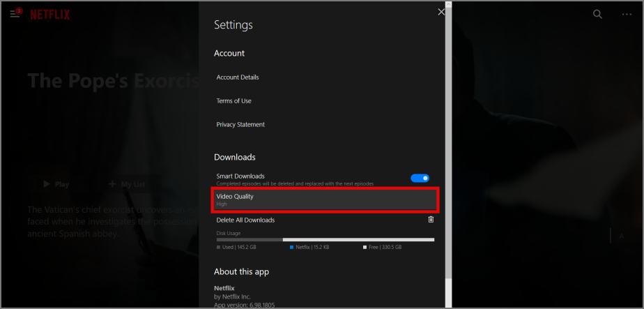Click the Play button behind the panel
644x309 pixels.
click(56, 184)
